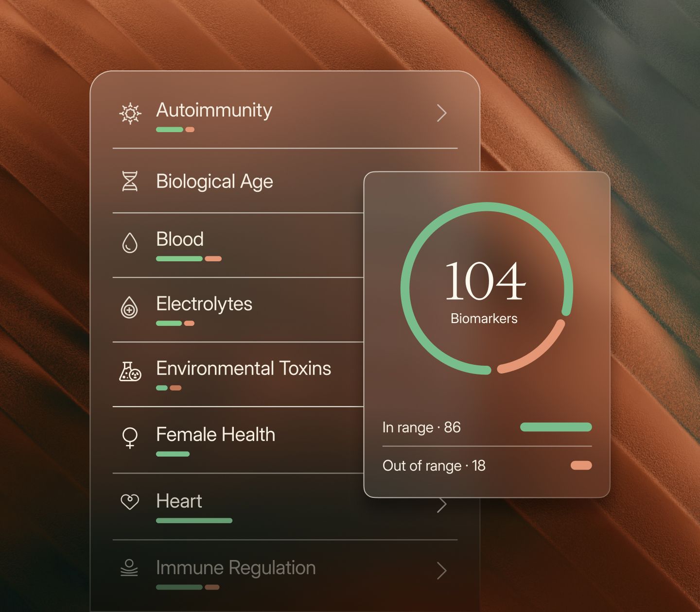
Task: Click the Autoimmunity range progress bar
Action: click(175, 130)
